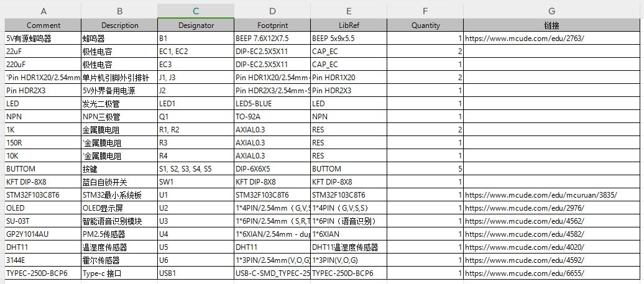Select the STM32最小系统板 cell

pyautogui.click(x=119, y=195)
